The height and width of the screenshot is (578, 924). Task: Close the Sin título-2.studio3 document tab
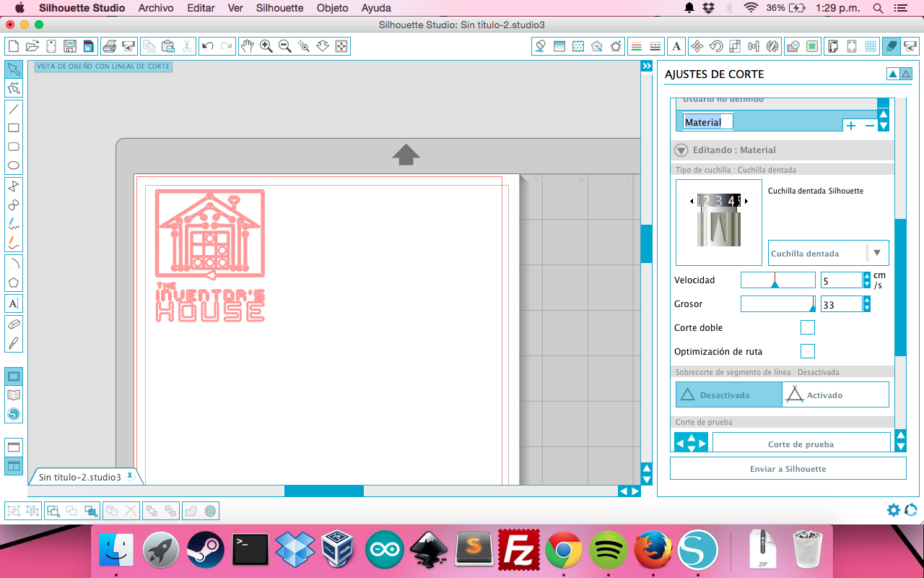130,475
